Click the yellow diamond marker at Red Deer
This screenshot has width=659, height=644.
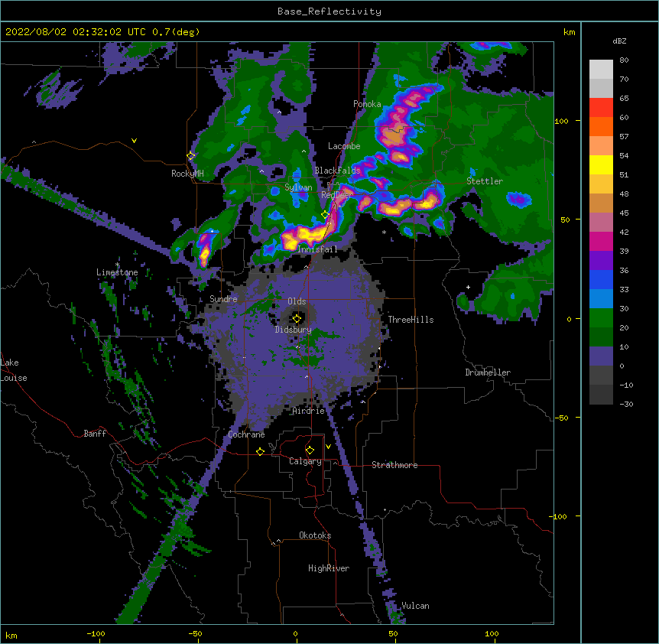pos(325,215)
